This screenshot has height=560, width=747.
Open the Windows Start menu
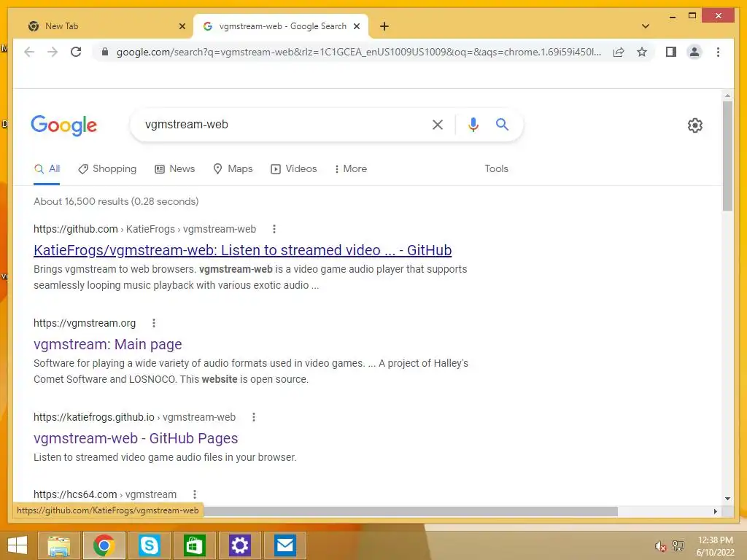tap(18, 545)
